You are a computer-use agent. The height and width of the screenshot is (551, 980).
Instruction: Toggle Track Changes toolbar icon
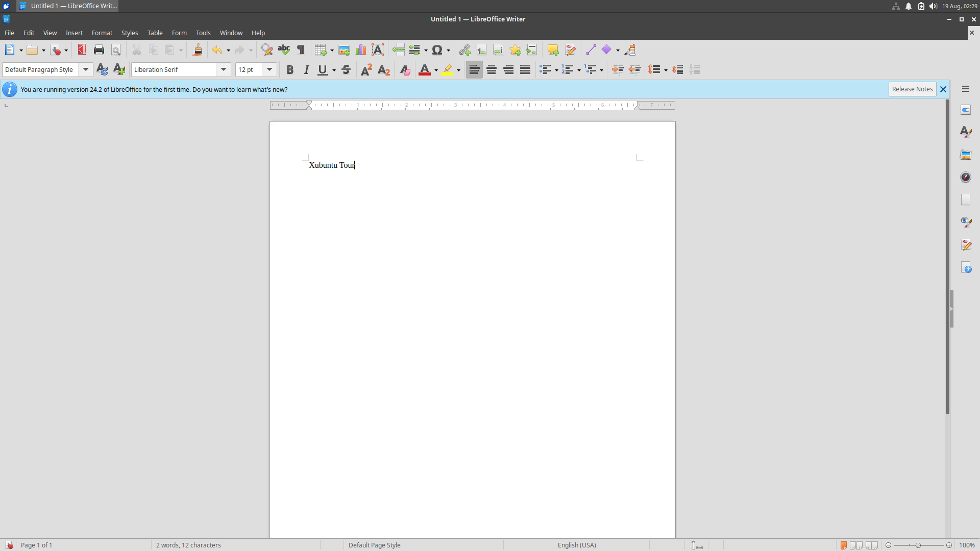coord(570,49)
